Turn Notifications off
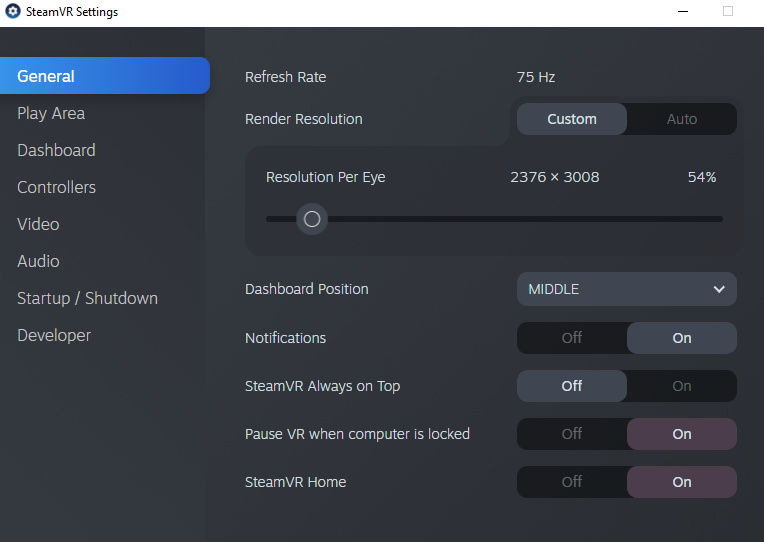Screen dimensions: 764x542 tap(572, 338)
